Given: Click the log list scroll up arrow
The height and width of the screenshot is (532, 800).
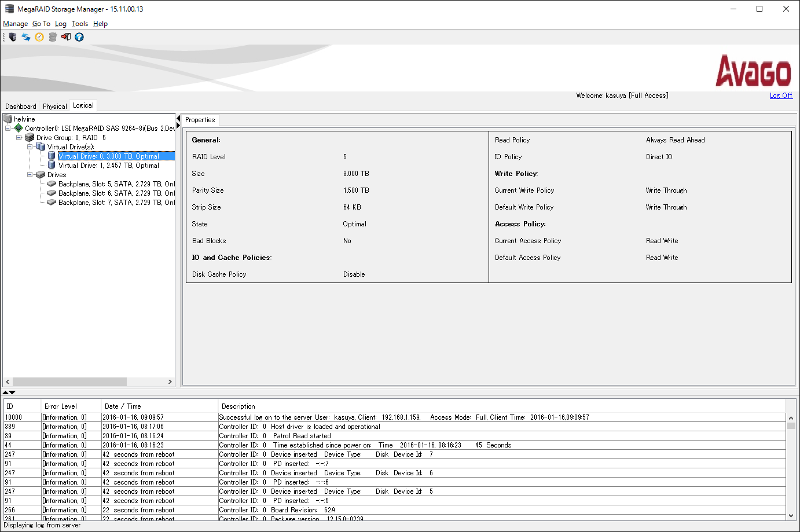Looking at the screenshot, I should [x=791, y=417].
